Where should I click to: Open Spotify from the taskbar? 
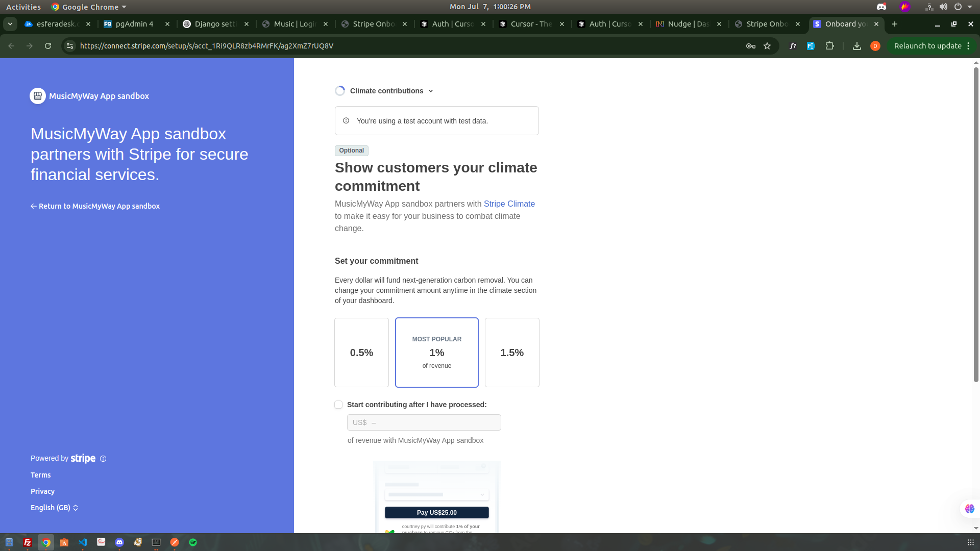[193, 542]
